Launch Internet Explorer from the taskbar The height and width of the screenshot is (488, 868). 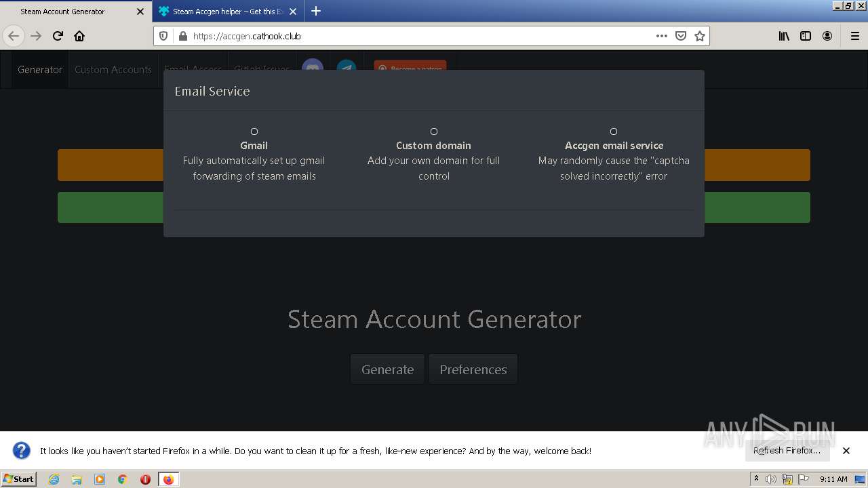coord(54,479)
